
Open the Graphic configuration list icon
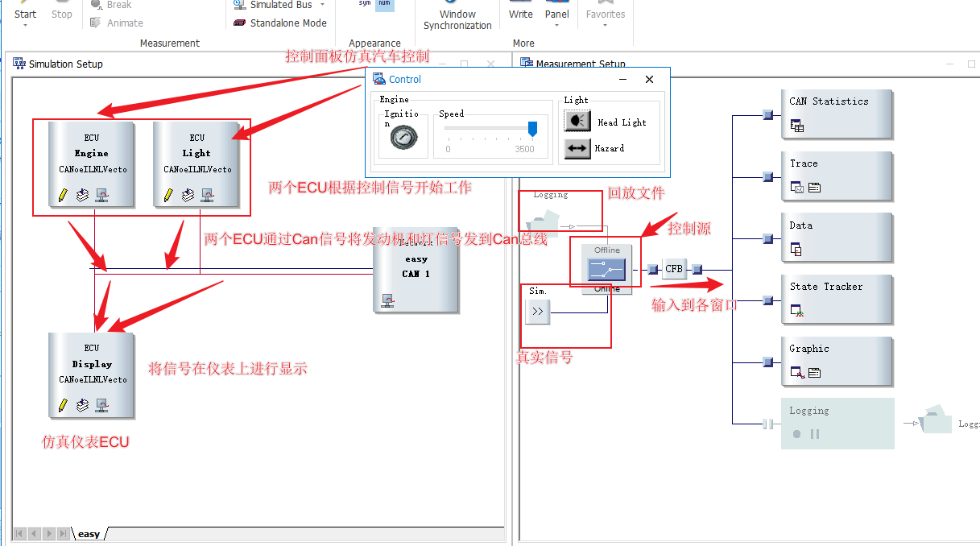coord(814,373)
